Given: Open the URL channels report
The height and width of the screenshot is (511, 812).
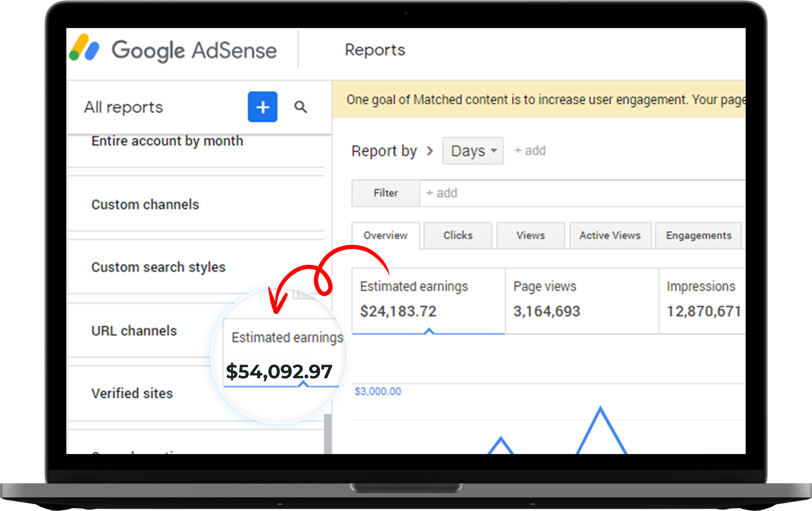Looking at the screenshot, I should click(134, 331).
